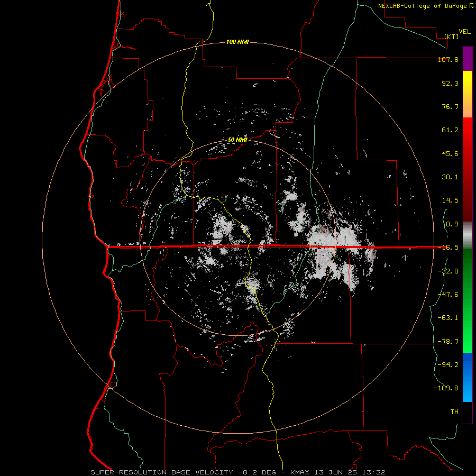This screenshot has width=476, height=476.
Task: Click the -63.1 scale value
Action: click(448, 318)
